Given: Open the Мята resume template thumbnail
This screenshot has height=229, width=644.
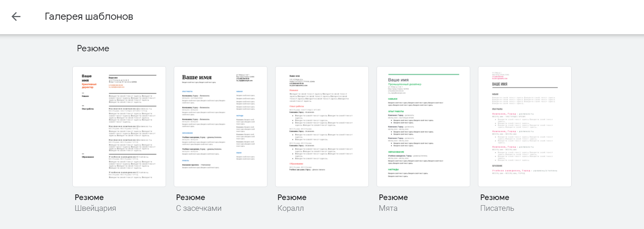Looking at the screenshot, I should pyautogui.click(x=423, y=126).
